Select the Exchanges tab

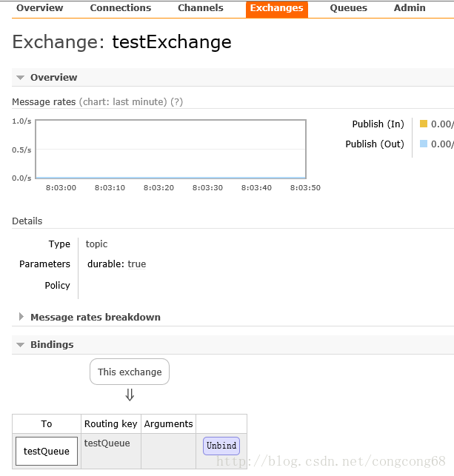(x=277, y=9)
